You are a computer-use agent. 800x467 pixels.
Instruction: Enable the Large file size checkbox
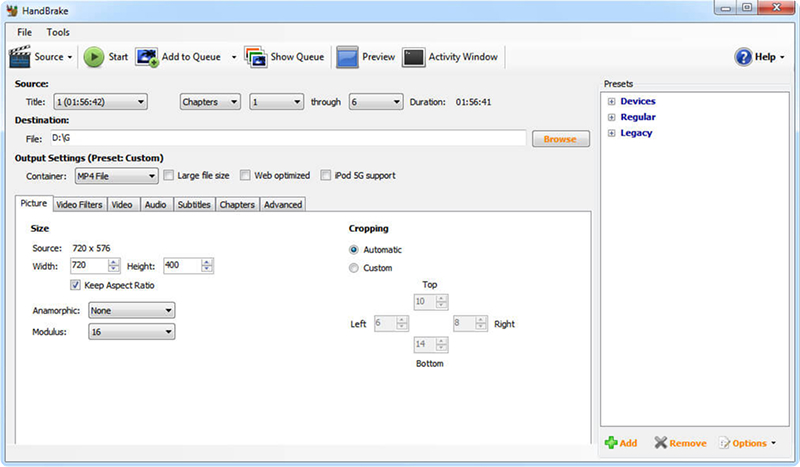coord(168,176)
